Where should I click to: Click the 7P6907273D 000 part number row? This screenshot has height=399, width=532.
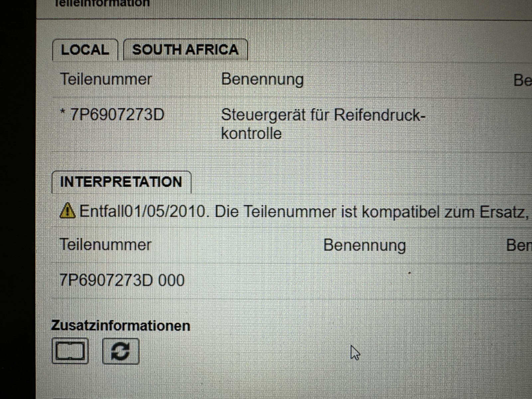122,280
